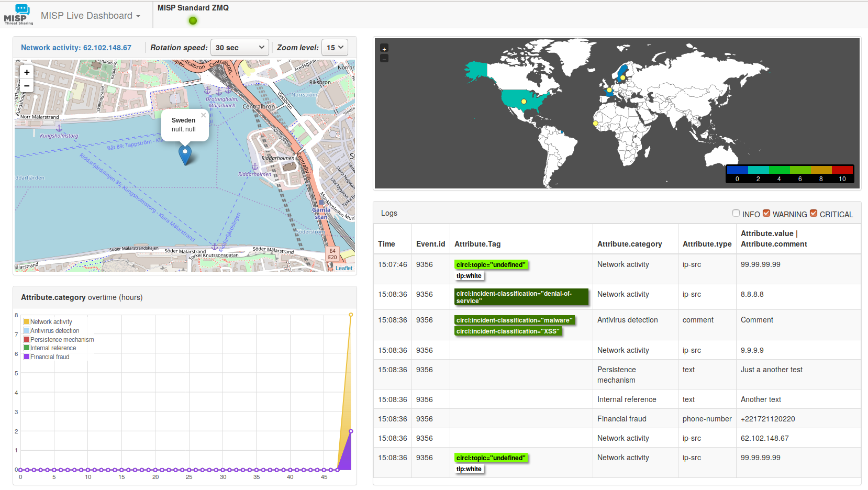This screenshot has width=868, height=490.
Task: Uncheck the WARNING log filter
Action: [x=766, y=214]
